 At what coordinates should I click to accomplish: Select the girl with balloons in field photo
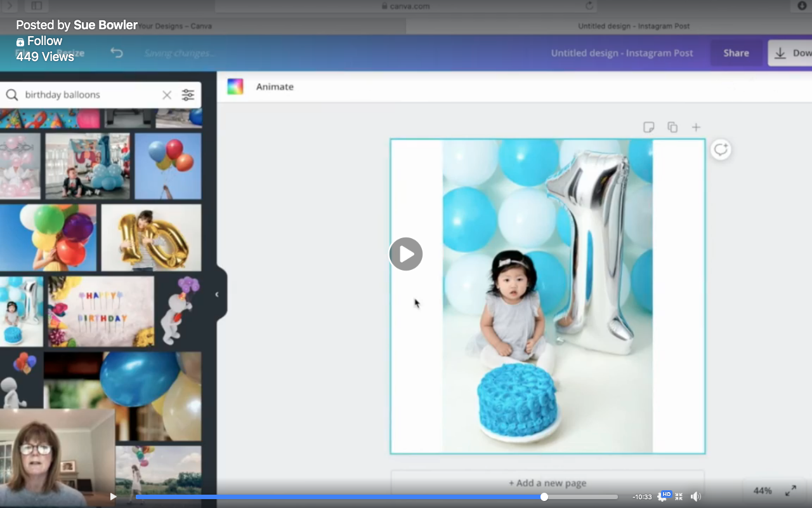coord(159,475)
